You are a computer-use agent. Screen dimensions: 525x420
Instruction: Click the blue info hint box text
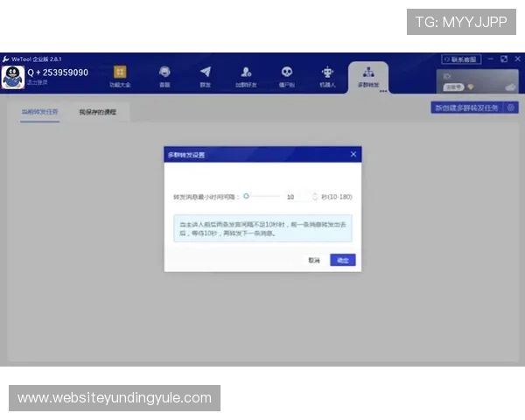pyautogui.click(x=262, y=228)
